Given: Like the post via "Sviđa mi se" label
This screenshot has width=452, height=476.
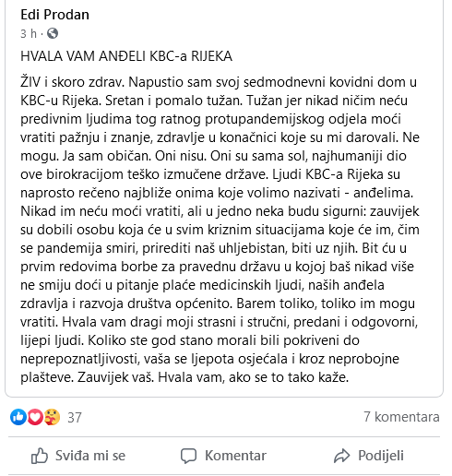Looking at the screenshot, I should pos(90,456).
